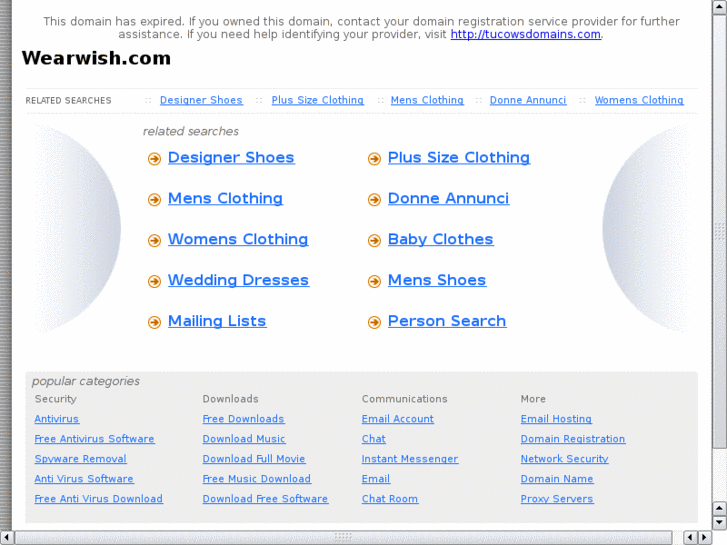Open the Instant Messenger link
Image resolution: width=727 pixels, height=545 pixels.
410,459
